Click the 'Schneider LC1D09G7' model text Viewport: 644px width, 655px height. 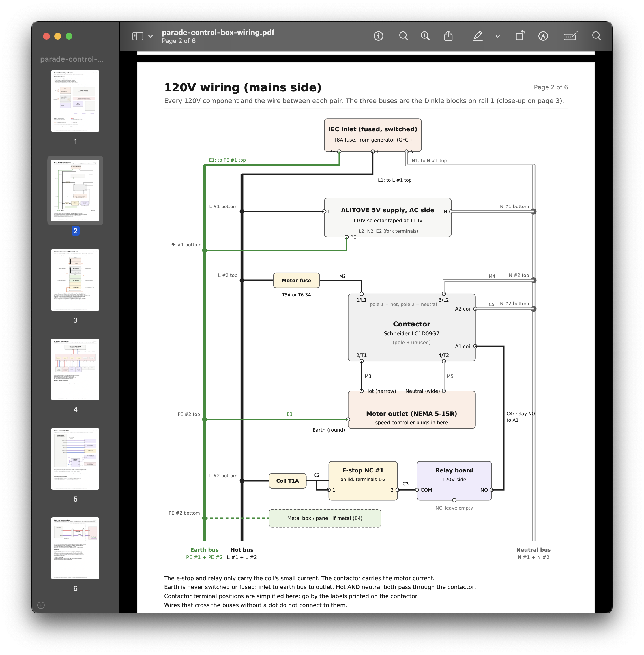(x=411, y=334)
